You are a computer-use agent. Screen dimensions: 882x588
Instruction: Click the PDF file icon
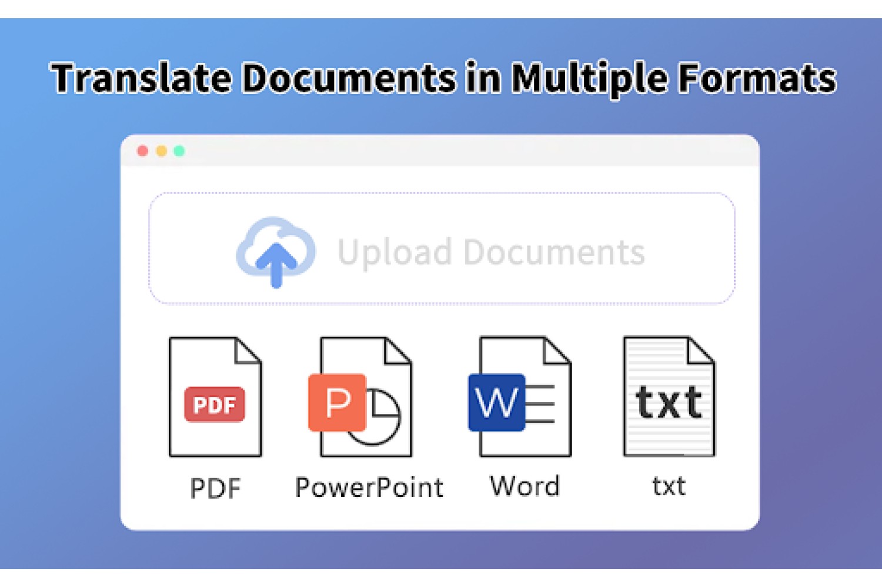coord(215,397)
